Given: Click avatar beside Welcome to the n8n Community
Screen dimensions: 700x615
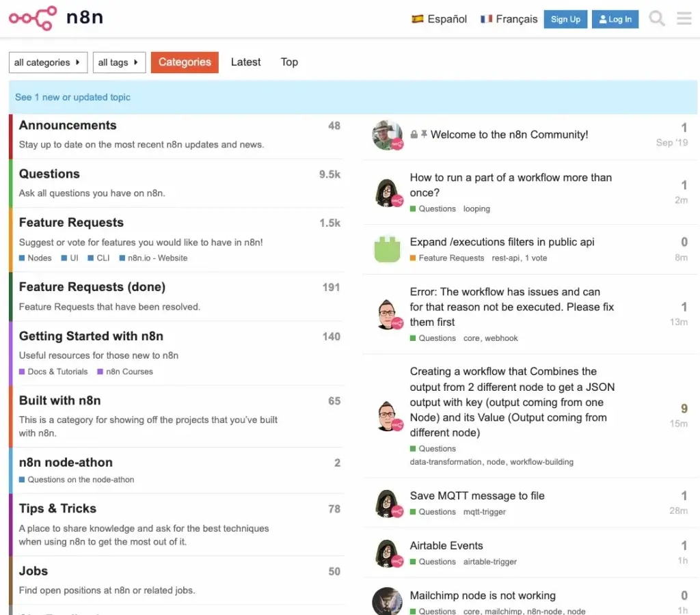Looking at the screenshot, I should click(x=387, y=135).
